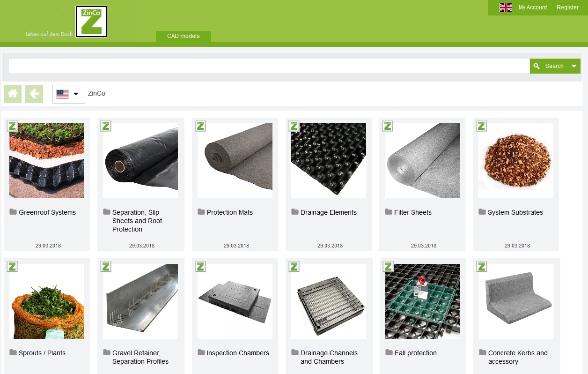Expand the Search options dropdown arrow
The height and width of the screenshot is (374, 588).
click(574, 66)
